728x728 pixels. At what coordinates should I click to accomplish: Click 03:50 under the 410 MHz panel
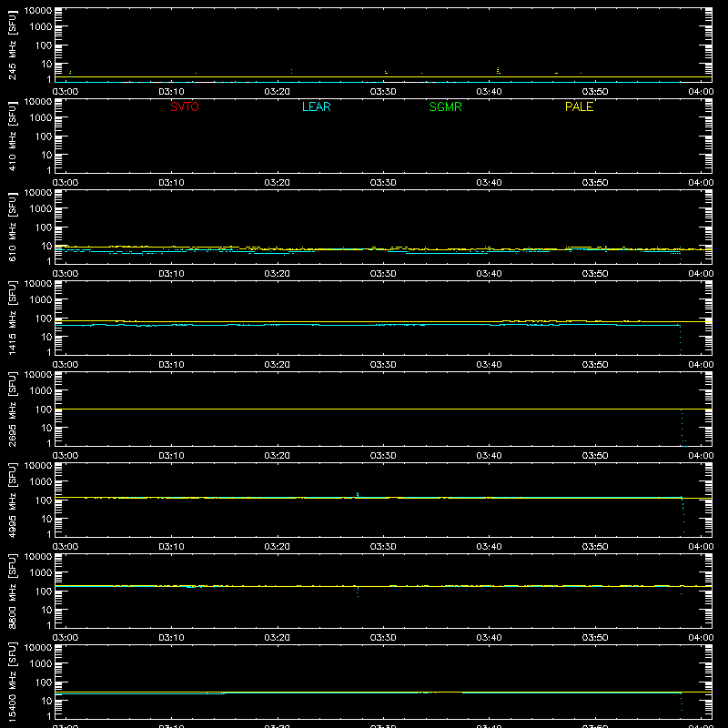coord(595,183)
